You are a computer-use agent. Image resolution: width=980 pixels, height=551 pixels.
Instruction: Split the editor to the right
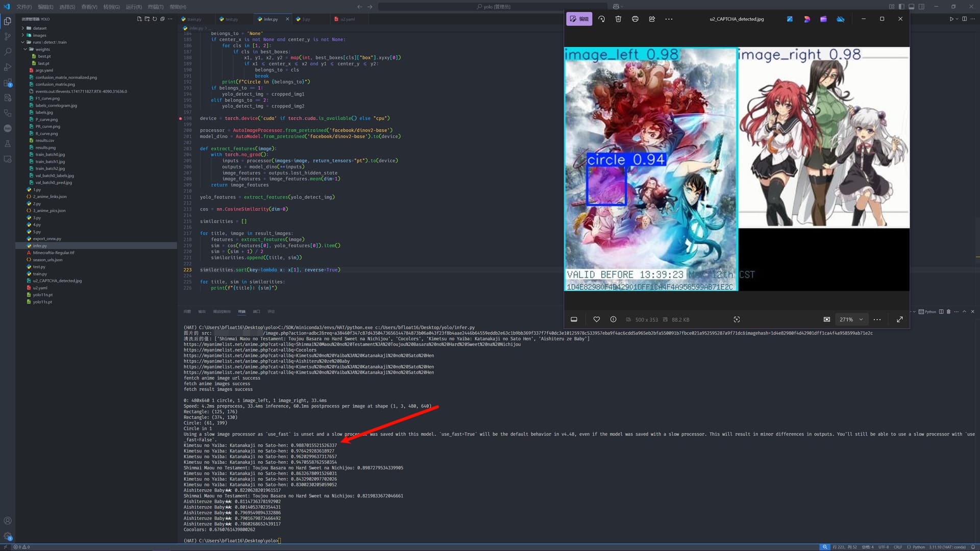pos(964,19)
